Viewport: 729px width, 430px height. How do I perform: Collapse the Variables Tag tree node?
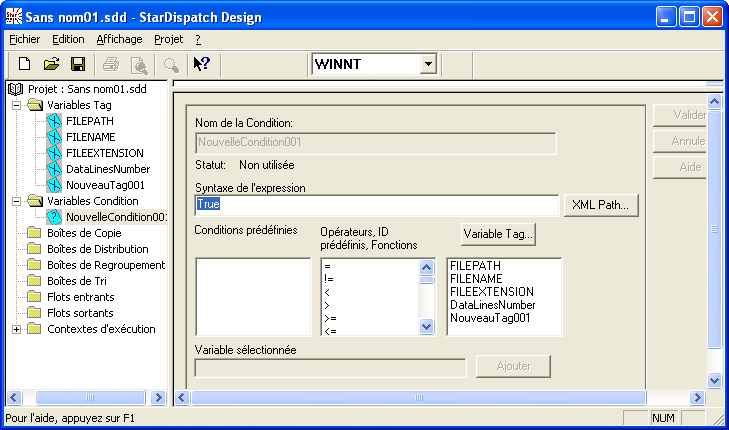[x=17, y=105]
